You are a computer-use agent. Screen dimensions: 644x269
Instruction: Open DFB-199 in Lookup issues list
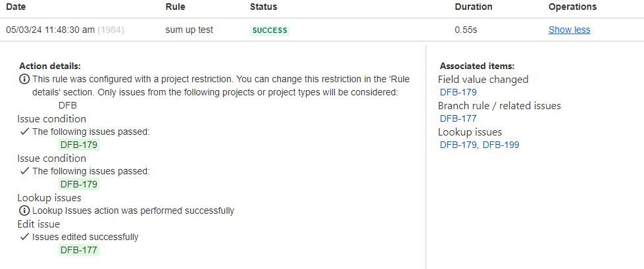(x=501, y=145)
